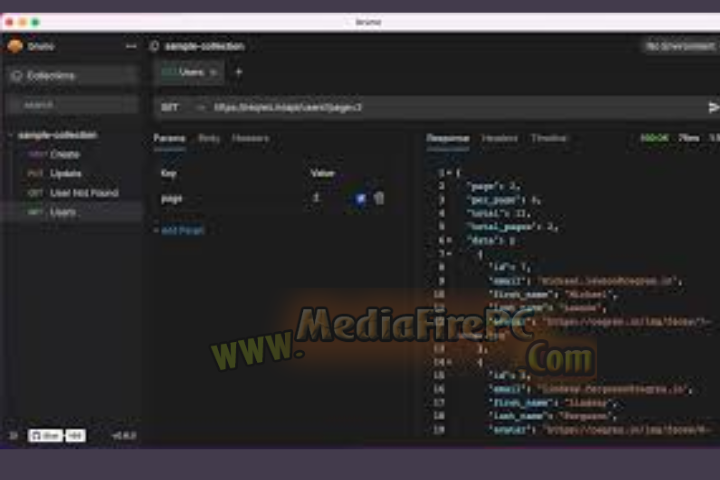Select the request Headers tab

250,139
